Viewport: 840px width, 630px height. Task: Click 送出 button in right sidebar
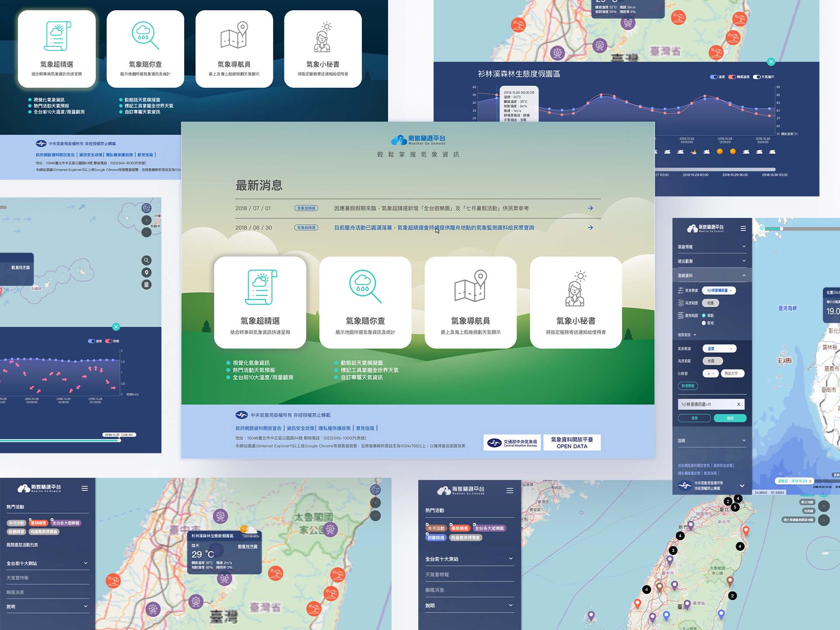coord(730,418)
